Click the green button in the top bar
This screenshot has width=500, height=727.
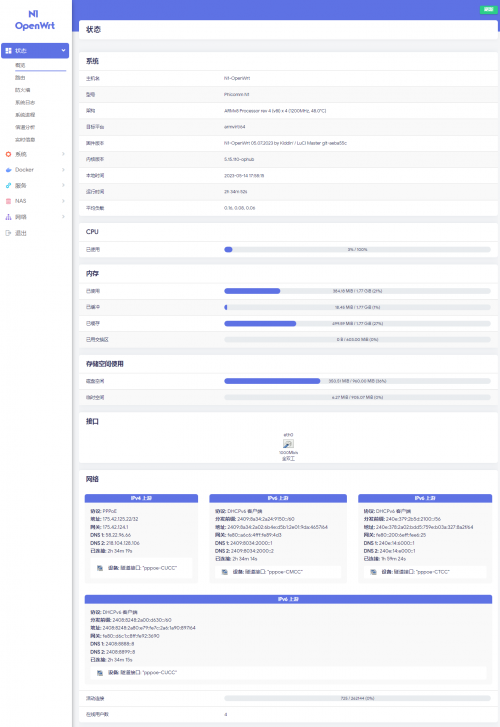[x=488, y=9]
